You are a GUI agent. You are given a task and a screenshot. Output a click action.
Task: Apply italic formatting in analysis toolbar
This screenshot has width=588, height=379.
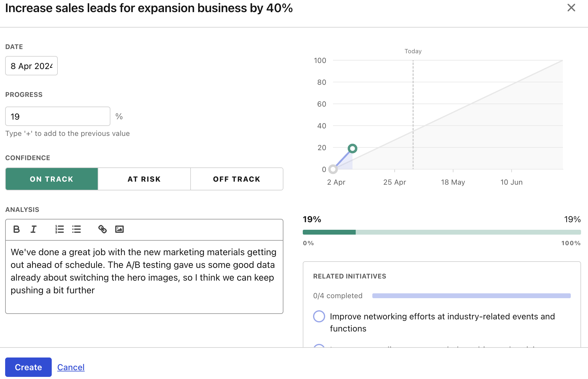tap(34, 229)
